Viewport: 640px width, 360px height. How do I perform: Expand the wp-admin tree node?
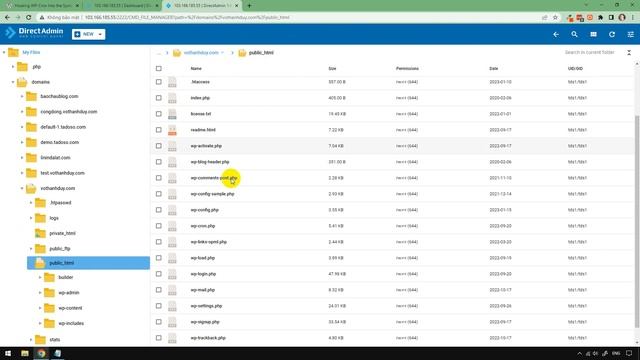(x=40, y=293)
